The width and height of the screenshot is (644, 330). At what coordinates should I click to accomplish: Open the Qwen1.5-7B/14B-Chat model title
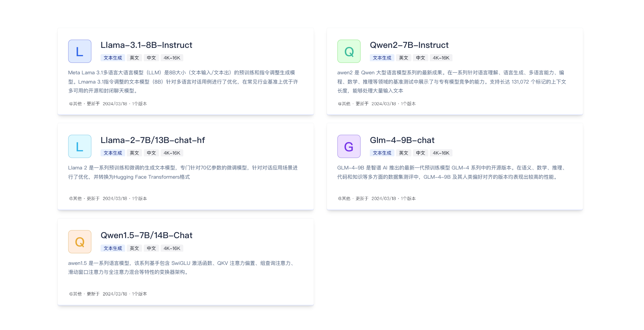(146, 235)
